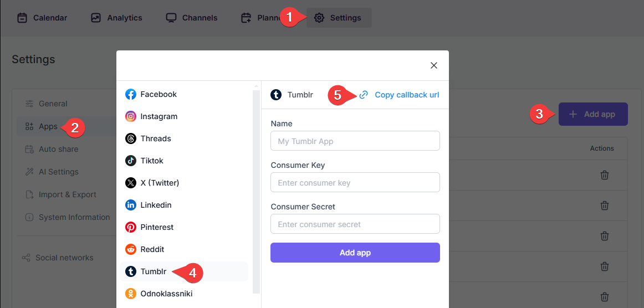Viewport: 644px width, 308px height.
Task: Click the General sliders icon
Action: click(x=29, y=104)
